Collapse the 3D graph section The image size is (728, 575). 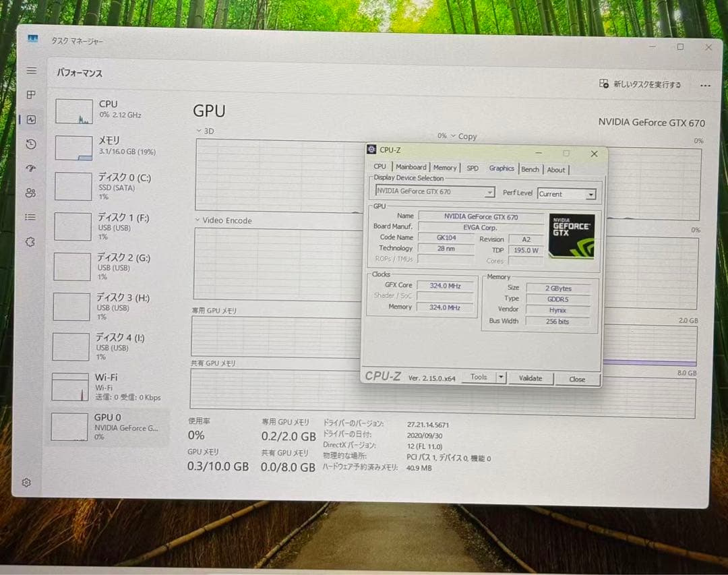coord(198,131)
